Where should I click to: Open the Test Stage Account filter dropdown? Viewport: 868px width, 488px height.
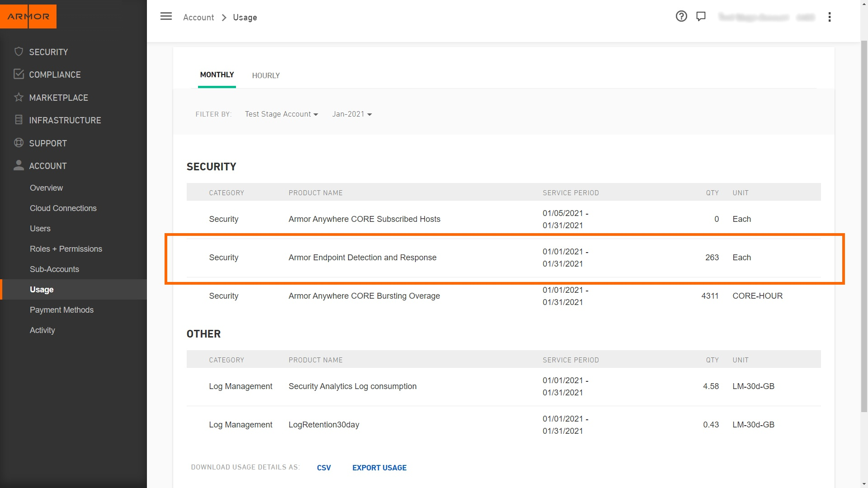pos(282,114)
